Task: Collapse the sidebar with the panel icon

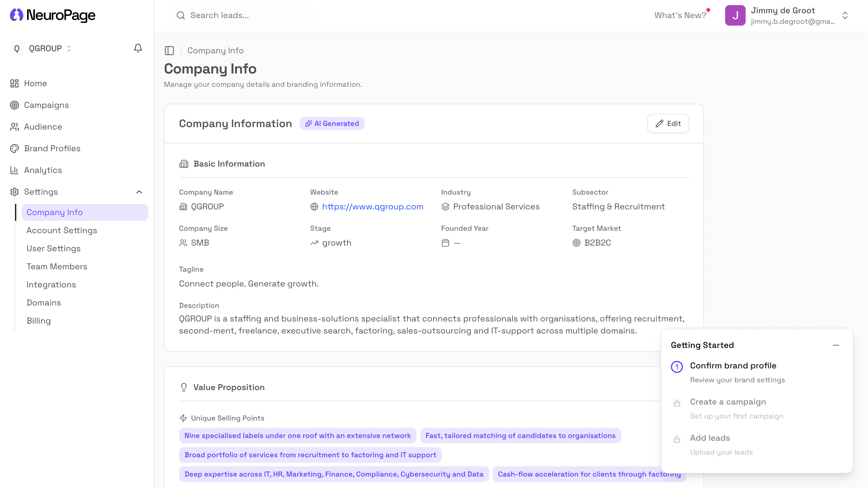Action: coord(169,51)
